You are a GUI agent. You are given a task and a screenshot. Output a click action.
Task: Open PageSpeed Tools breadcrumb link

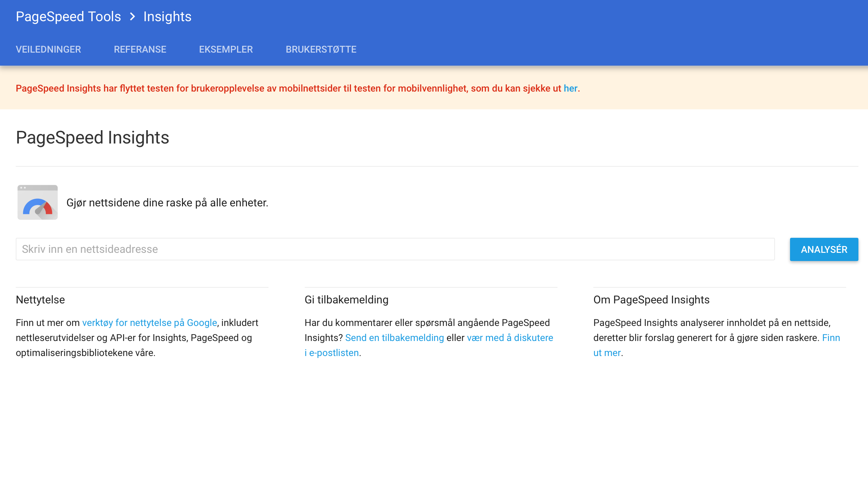(68, 16)
